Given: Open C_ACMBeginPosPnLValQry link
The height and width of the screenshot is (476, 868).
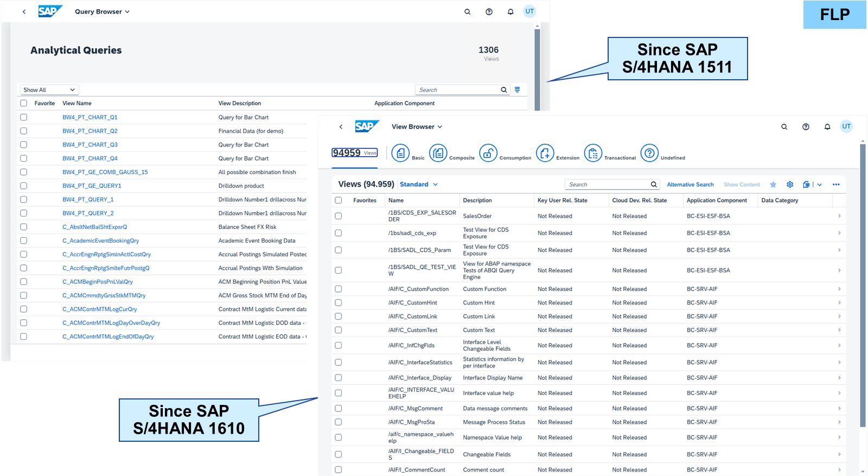Looking at the screenshot, I should tap(98, 282).
